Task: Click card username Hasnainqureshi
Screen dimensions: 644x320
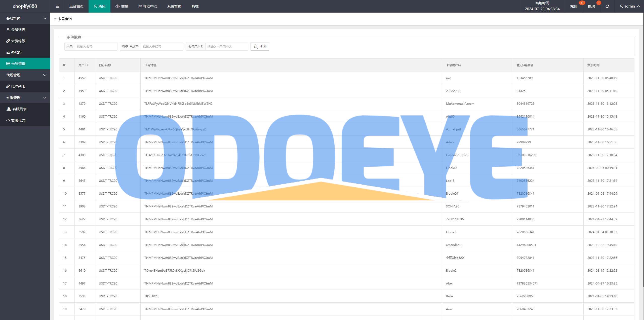Action: 457,155
